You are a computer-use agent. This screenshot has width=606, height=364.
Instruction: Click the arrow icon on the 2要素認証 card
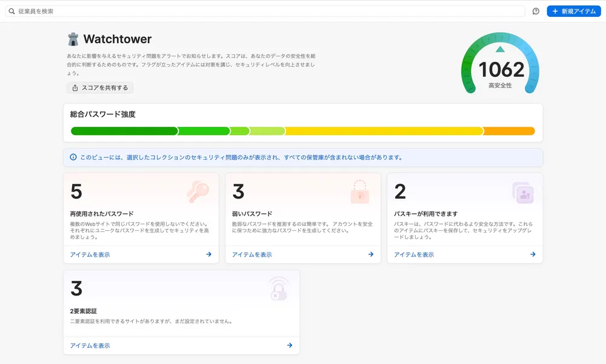point(289,344)
